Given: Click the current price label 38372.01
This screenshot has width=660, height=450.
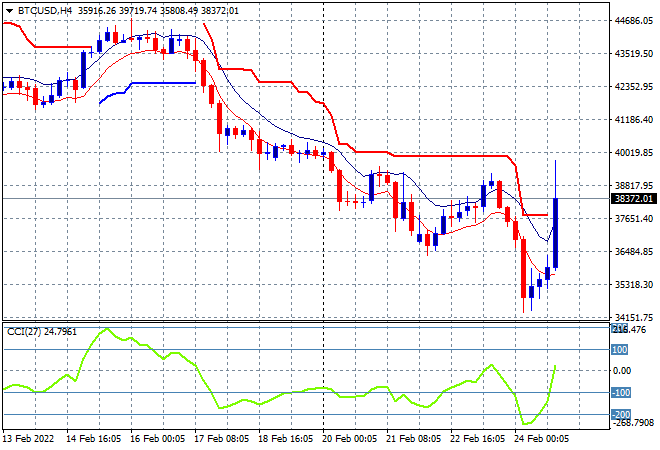Looking at the screenshot, I should (x=633, y=199).
